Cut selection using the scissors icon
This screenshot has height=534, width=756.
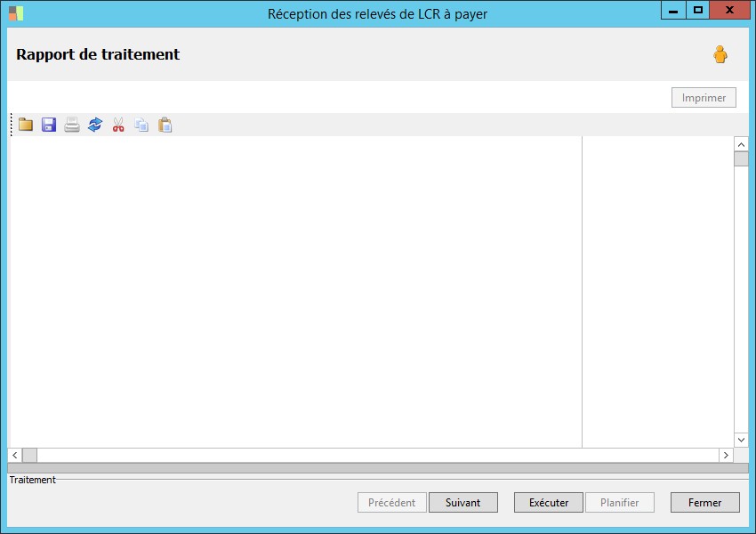pos(118,125)
